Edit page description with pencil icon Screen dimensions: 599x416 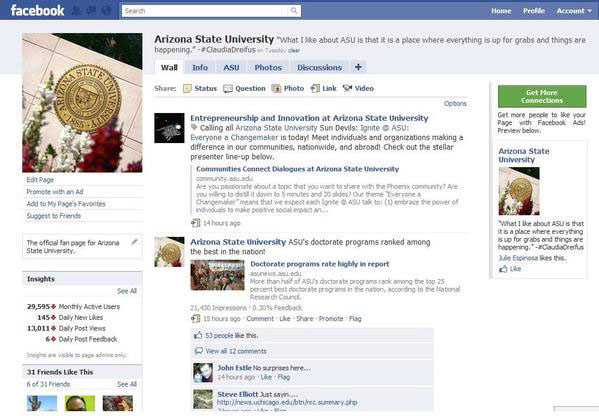tap(134, 242)
